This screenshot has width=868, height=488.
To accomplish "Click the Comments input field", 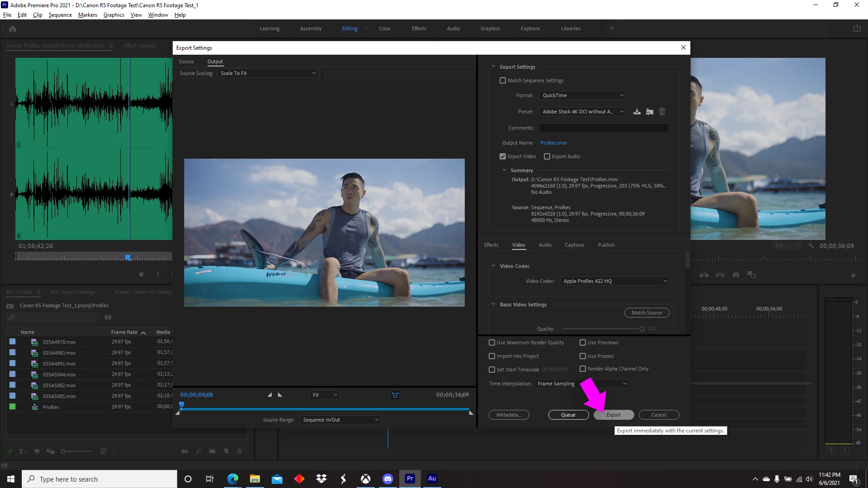I will click(x=604, y=128).
